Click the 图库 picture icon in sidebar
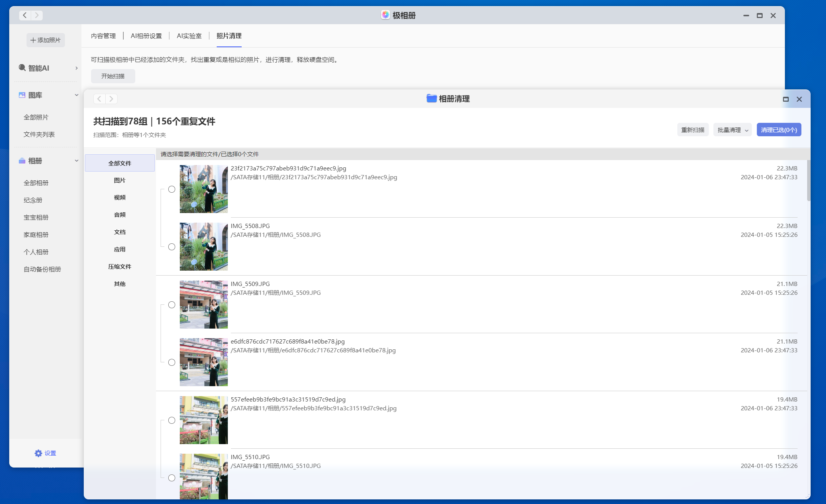Screen dimensions: 826x504 (22, 95)
